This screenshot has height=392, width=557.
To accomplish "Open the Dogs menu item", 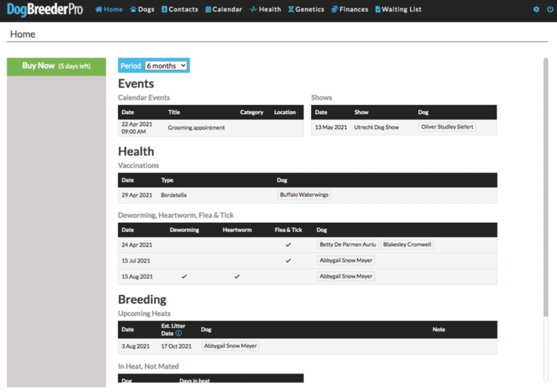I will pyautogui.click(x=142, y=9).
